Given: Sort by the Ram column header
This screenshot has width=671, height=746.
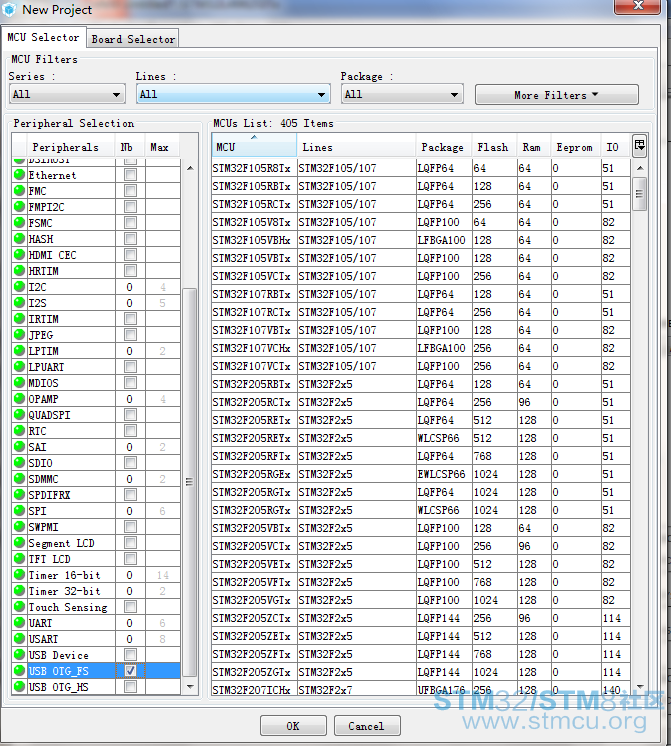Looking at the screenshot, I should pyautogui.click(x=532, y=147).
